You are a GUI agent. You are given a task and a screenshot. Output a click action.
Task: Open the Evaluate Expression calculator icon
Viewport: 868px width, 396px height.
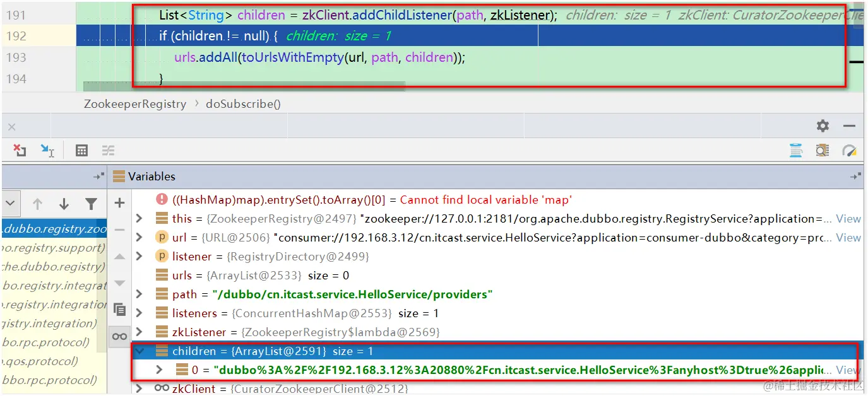point(81,150)
